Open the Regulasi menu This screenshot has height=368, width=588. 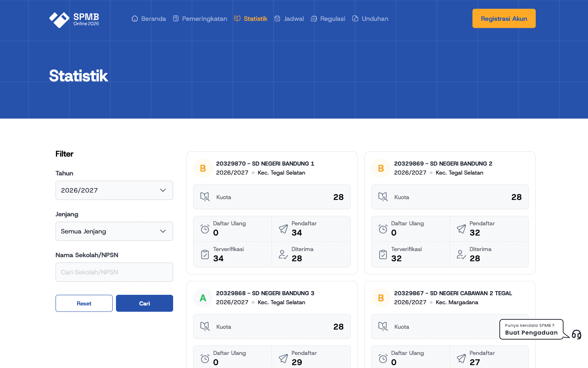[x=328, y=19]
